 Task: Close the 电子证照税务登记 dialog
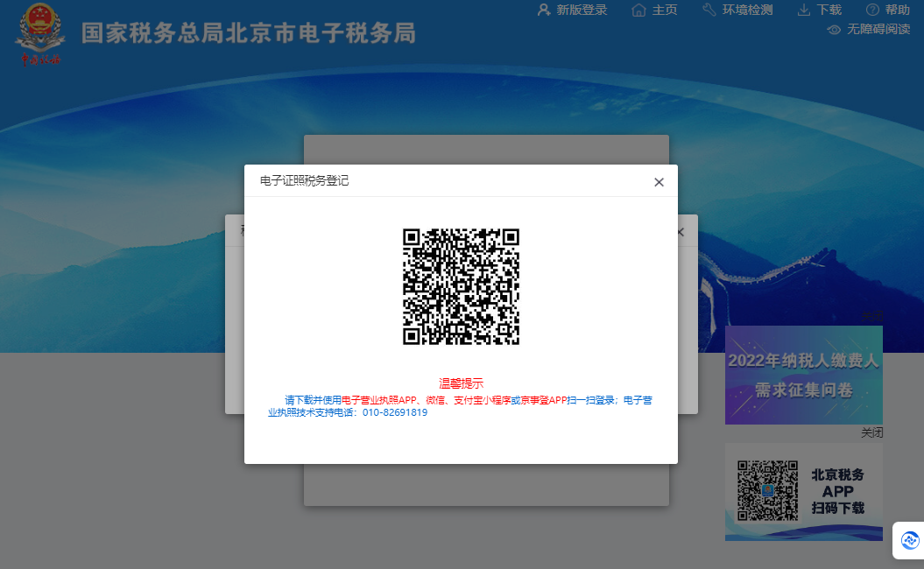pos(659,182)
